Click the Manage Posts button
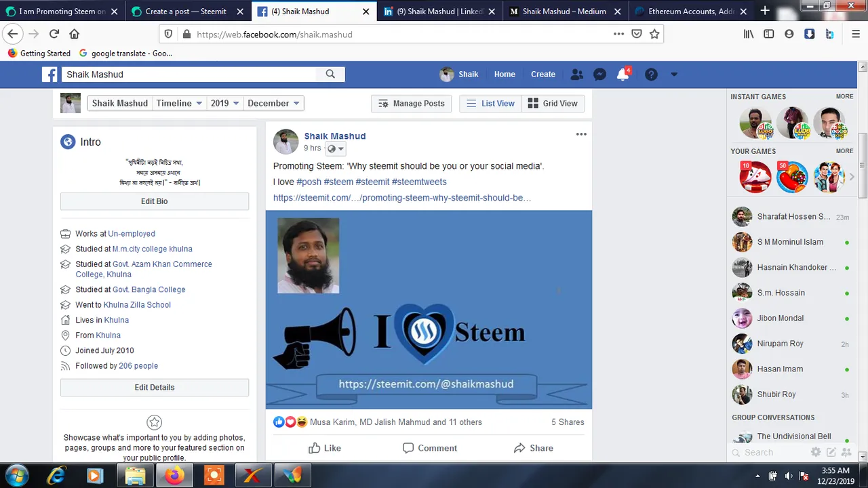 (x=411, y=103)
